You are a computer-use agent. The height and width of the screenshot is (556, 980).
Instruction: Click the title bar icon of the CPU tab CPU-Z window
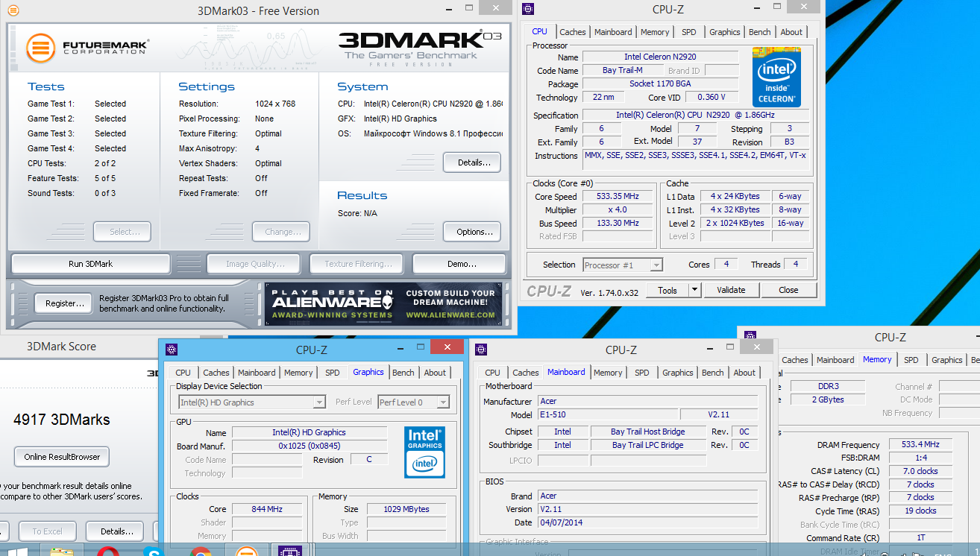click(528, 9)
